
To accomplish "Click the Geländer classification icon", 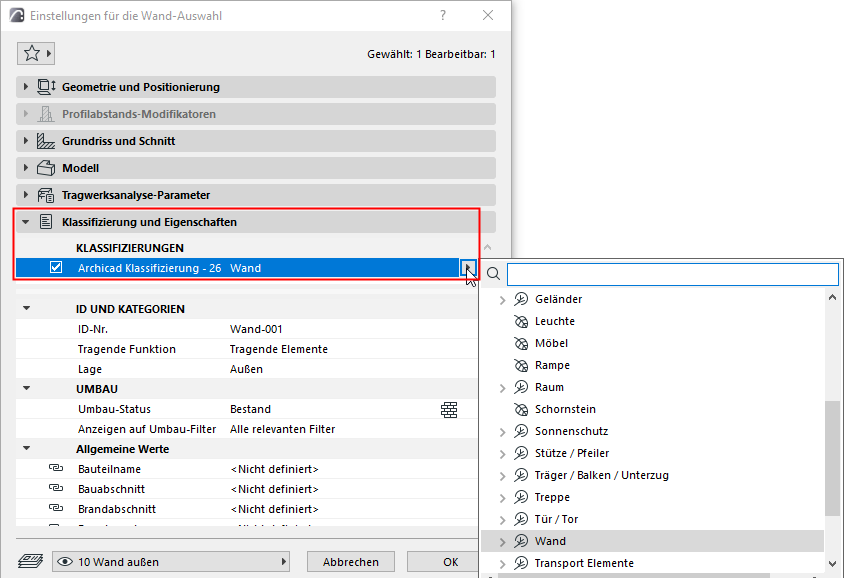I will point(521,299).
